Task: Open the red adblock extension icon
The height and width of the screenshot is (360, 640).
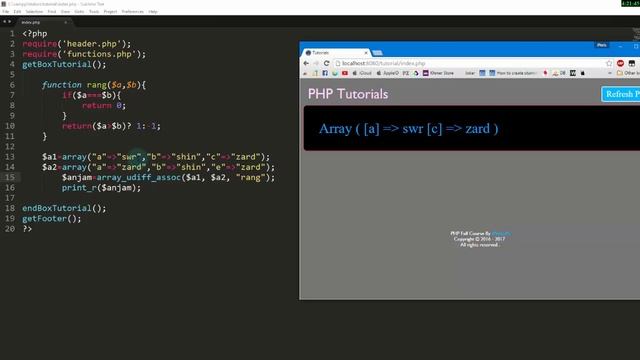Action: [x=620, y=63]
